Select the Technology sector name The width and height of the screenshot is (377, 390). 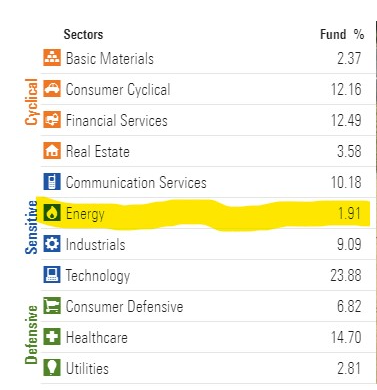pos(98,276)
